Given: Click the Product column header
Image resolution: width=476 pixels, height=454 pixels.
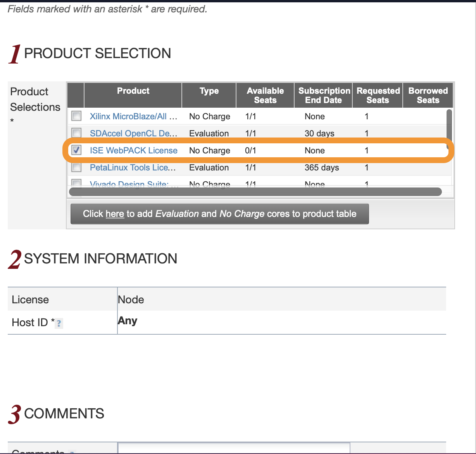Looking at the screenshot, I should click(x=133, y=95).
